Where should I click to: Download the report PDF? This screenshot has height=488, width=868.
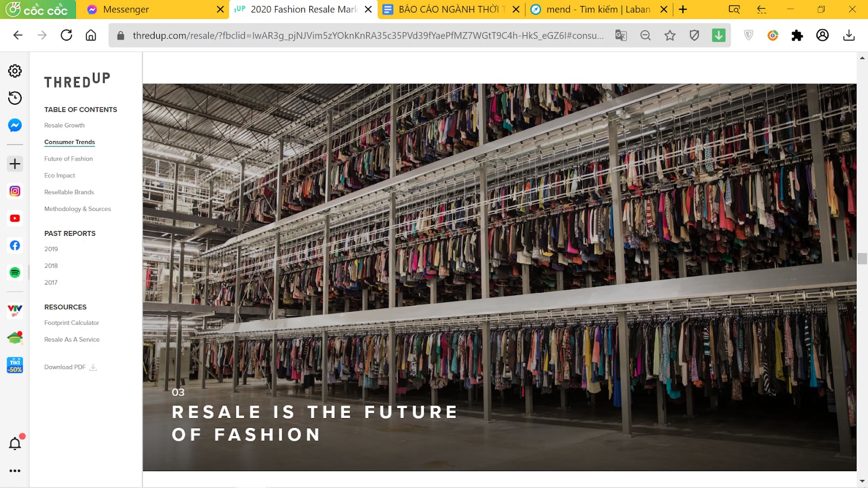point(71,367)
